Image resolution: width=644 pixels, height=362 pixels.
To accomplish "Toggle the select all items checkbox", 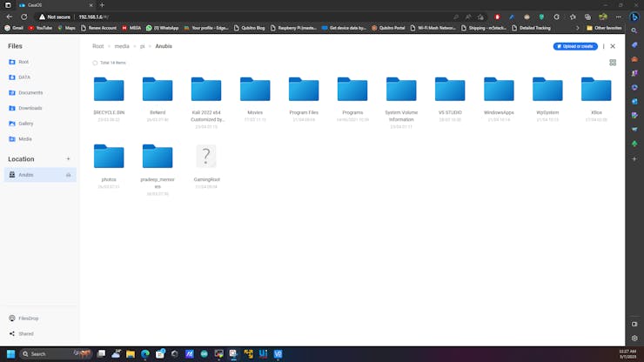I will pos(96,63).
